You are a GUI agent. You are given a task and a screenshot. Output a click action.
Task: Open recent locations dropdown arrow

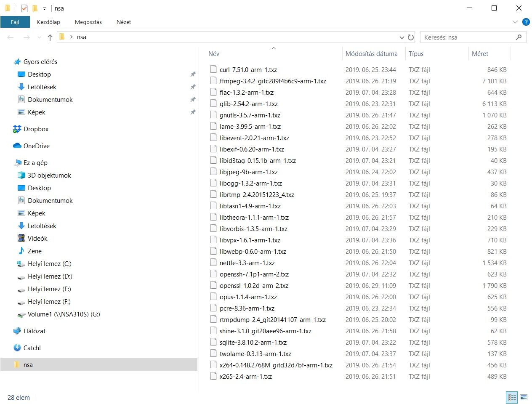coord(39,37)
